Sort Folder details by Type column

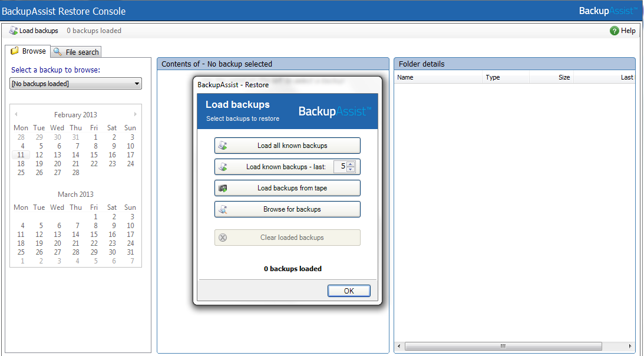click(506, 77)
